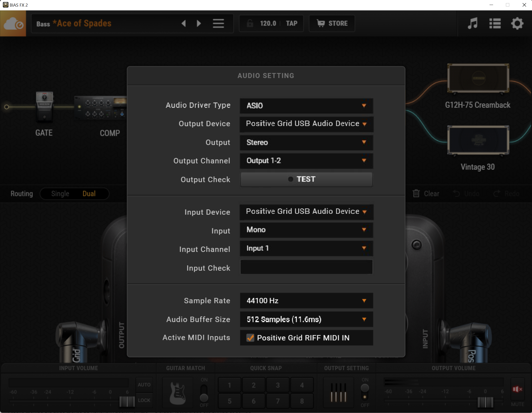Open the Input Mono dropdown

point(306,230)
